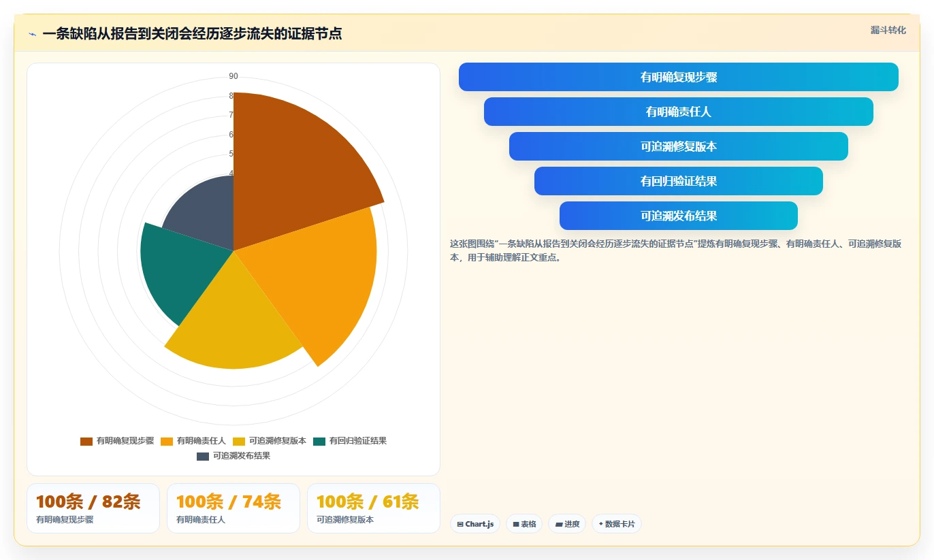Click the 有明确复现步骤 caption under 82条 card
Image resolution: width=934 pixels, height=560 pixels.
[x=65, y=520]
